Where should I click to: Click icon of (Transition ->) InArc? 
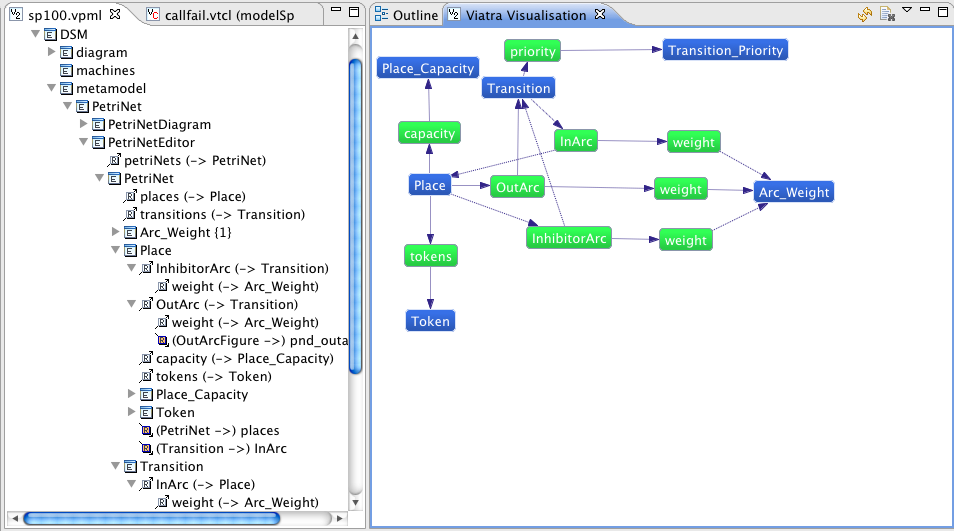pyautogui.click(x=146, y=448)
